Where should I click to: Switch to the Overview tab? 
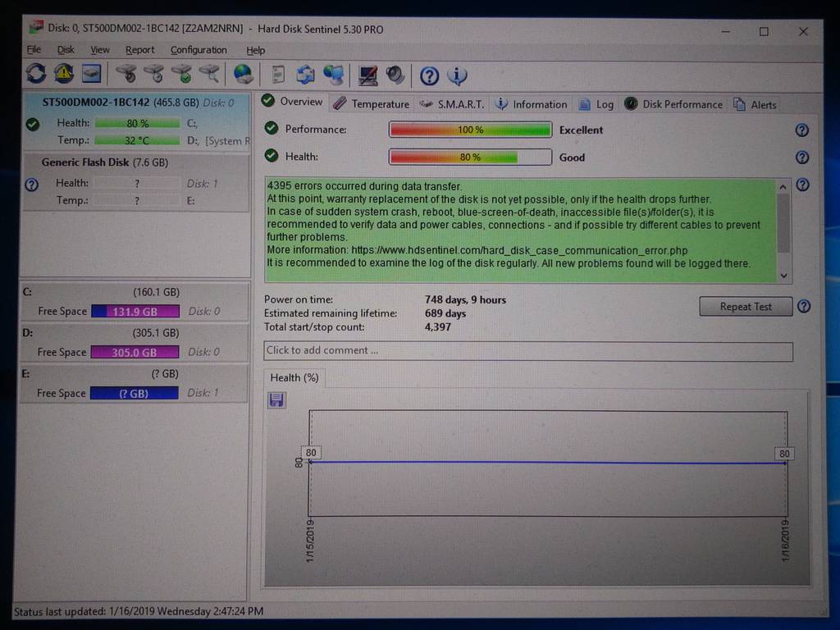pos(293,102)
